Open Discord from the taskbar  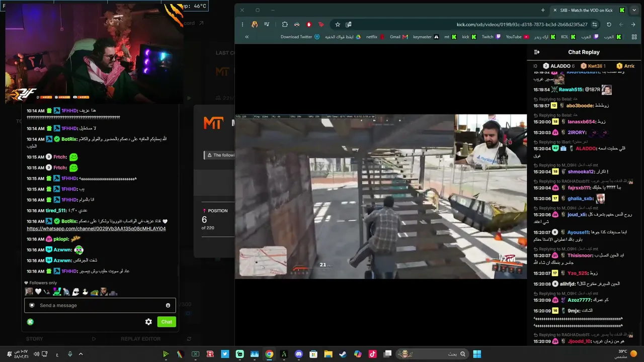(299, 354)
